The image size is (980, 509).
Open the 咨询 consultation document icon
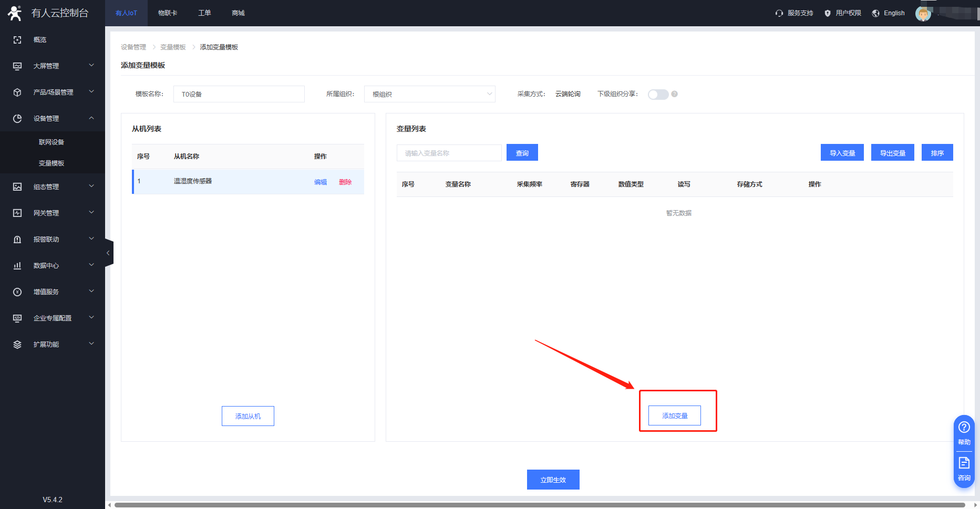(x=964, y=463)
